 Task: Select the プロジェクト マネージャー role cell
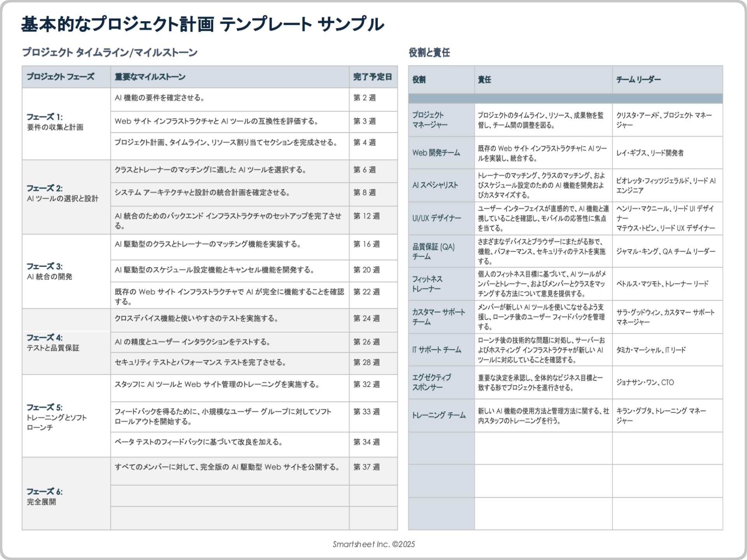pos(441,120)
